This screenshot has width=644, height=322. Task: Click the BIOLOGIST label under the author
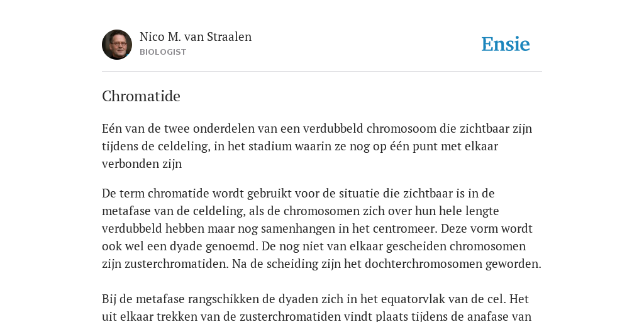[x=163, y=52]
